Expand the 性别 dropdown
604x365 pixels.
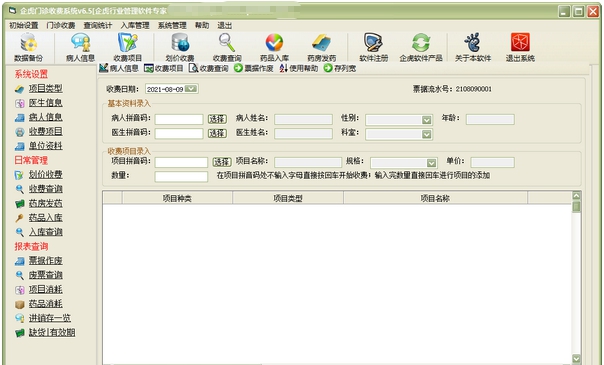[426, 120]
